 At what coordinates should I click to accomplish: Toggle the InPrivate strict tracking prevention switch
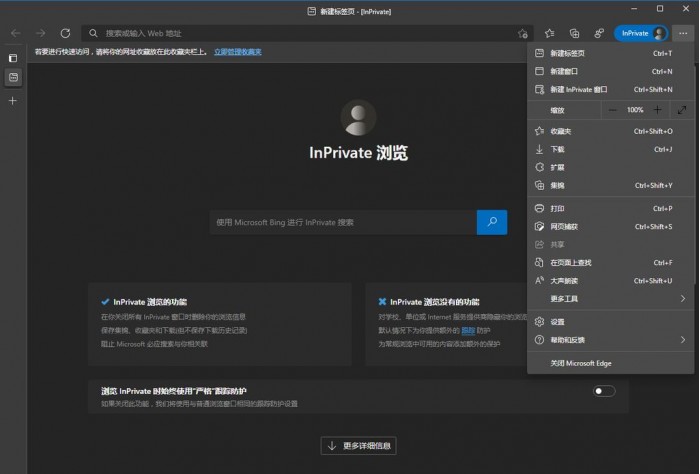[603, 391]
